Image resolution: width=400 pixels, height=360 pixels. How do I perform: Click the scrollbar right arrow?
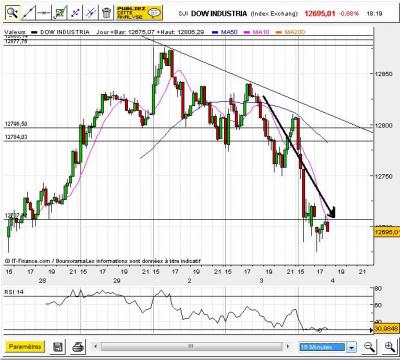tap(287, 347)
